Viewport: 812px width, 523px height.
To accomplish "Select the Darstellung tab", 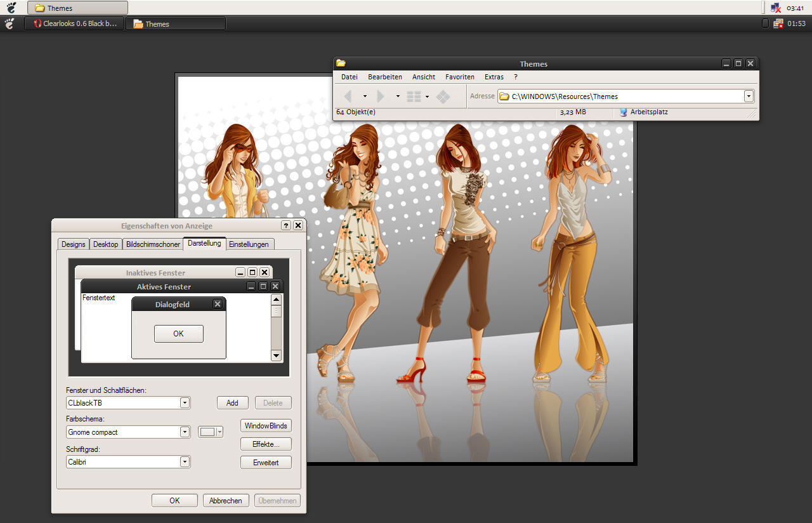I will coord(204,243).
